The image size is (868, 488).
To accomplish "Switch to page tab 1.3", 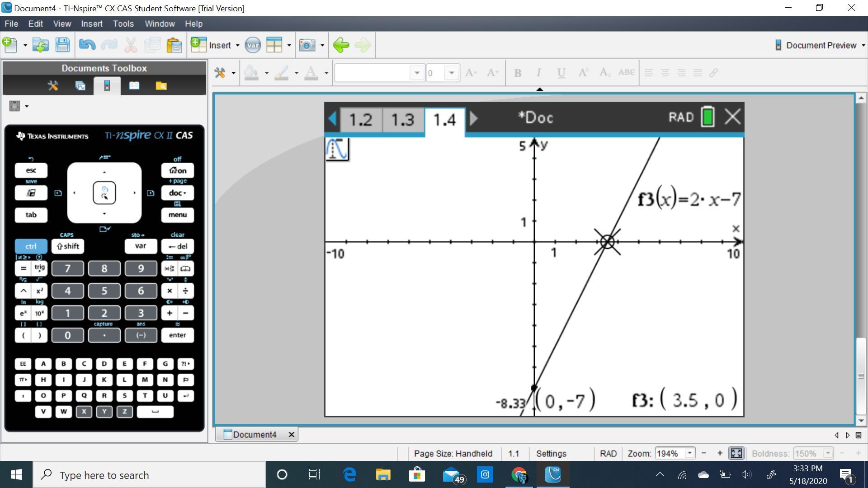I will 402,120.
